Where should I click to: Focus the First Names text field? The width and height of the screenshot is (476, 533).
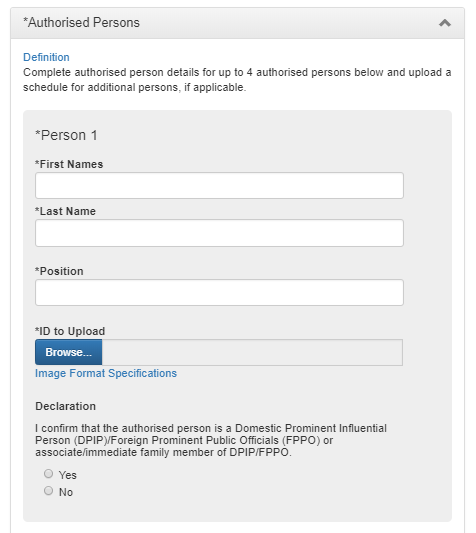click(x=219, y=186)
